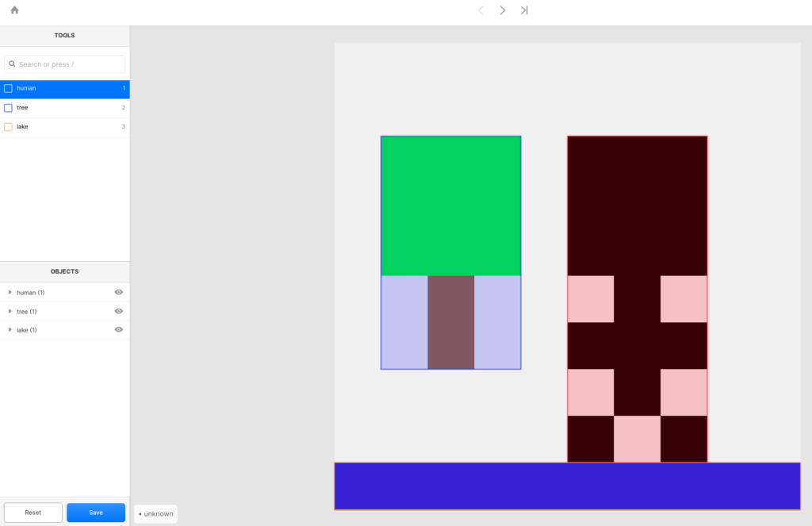Viewport: 812px width, 526px height.
Task: Select the tree label tool
Action: tap(65, 108)
